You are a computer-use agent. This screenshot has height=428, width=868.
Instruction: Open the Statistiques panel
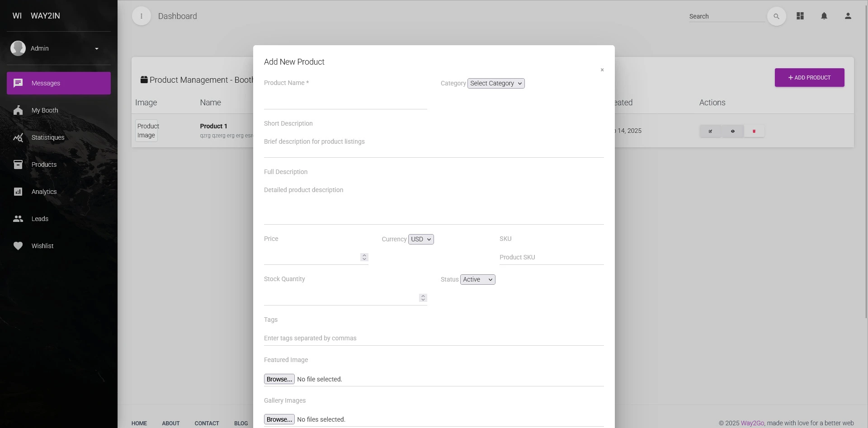[x=47, y=137]
